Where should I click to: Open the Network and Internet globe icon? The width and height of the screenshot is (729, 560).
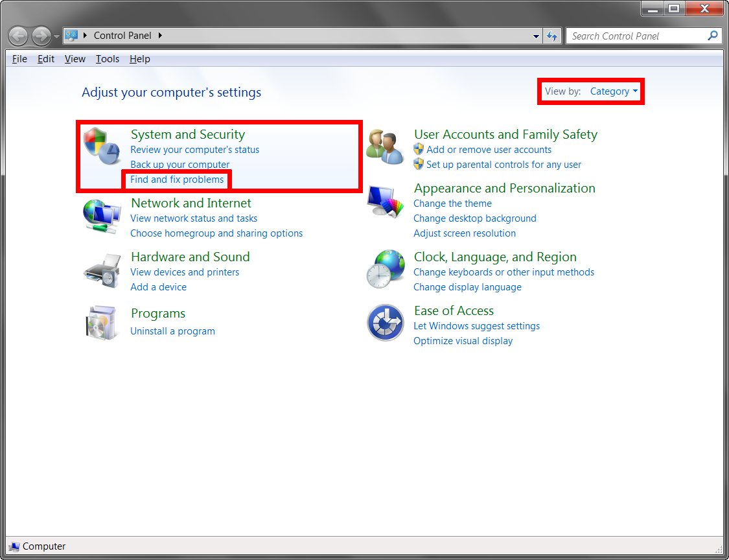coord(102,217)
